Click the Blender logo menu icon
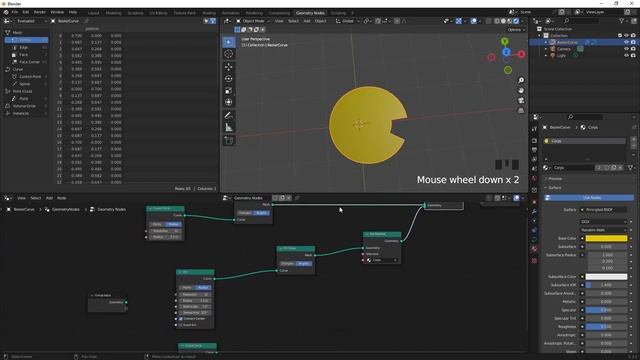Viewport: 640px width, 360px height. tap(6, 12)
